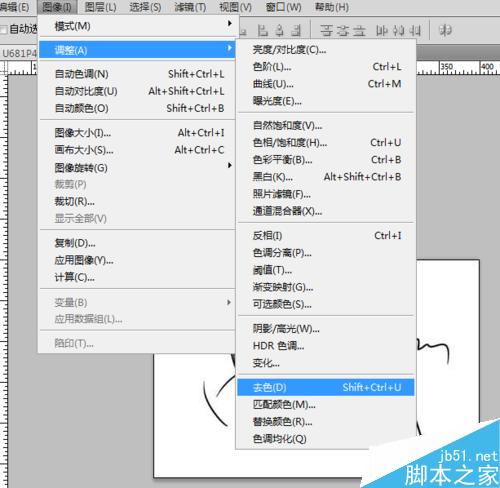Click the distribute top edges icon
The width and height of the screenshot is (500, 488).
(326, 31)
